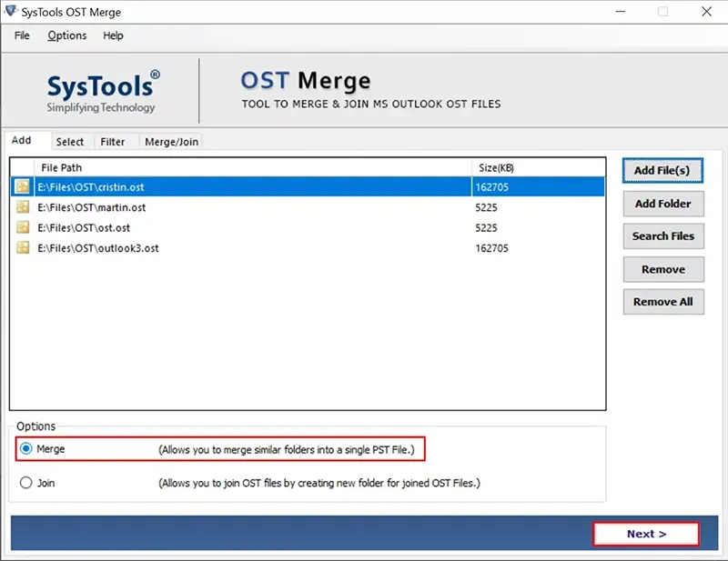728x561 pixels.
Task: Open the File menu
Action: [22, 35]
